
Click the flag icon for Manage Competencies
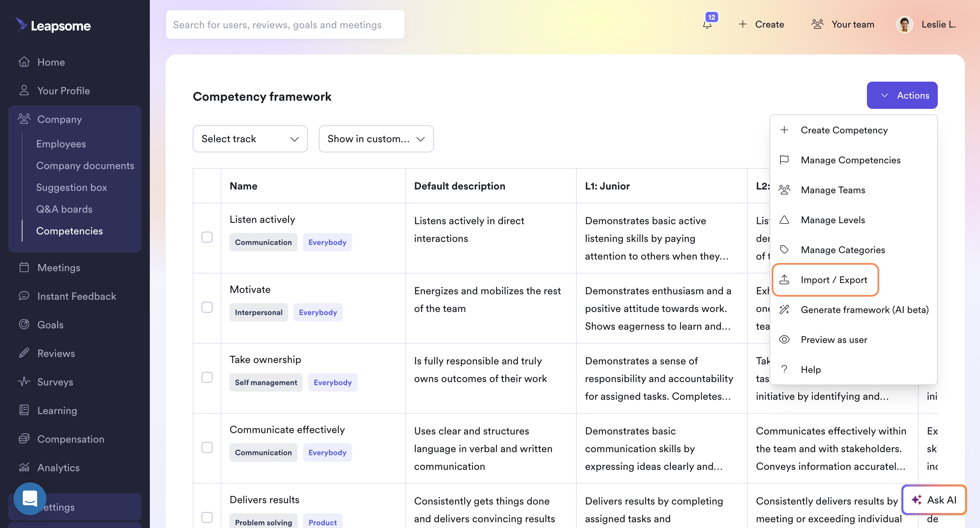(x=784, y=160)
